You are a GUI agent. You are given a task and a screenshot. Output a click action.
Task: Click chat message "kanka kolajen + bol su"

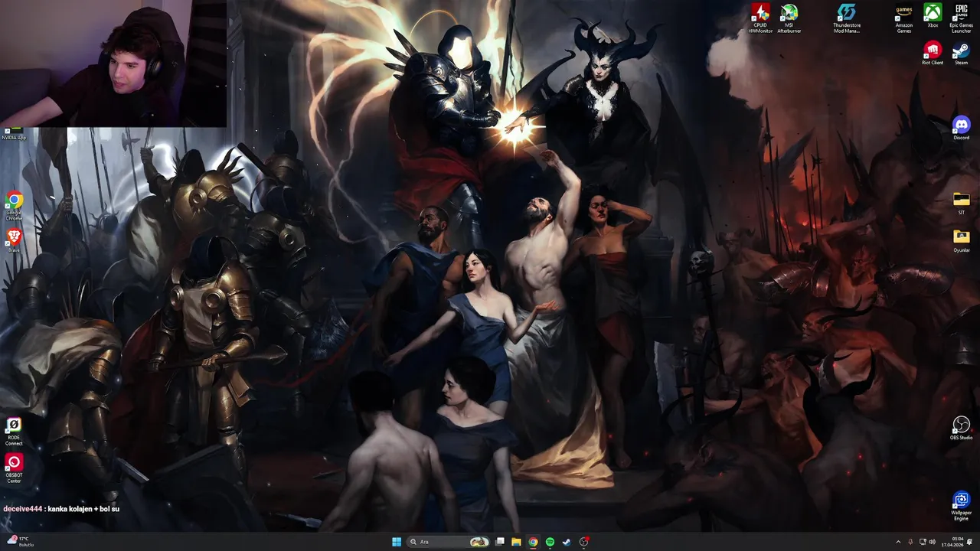click(83, 508)
